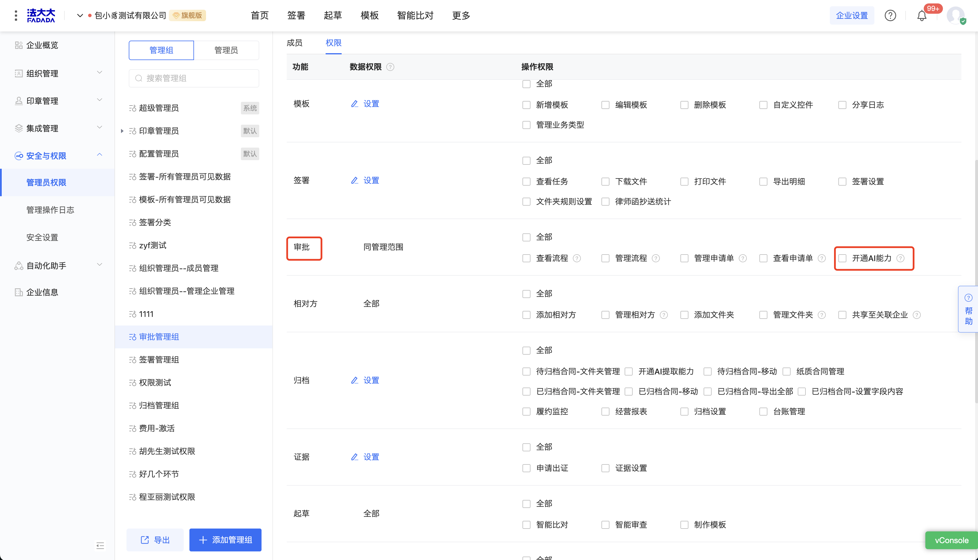This screenshot has height=560, width=978.
Task: Click the help icon beside 查看流程
Action: tap(577, 258)
